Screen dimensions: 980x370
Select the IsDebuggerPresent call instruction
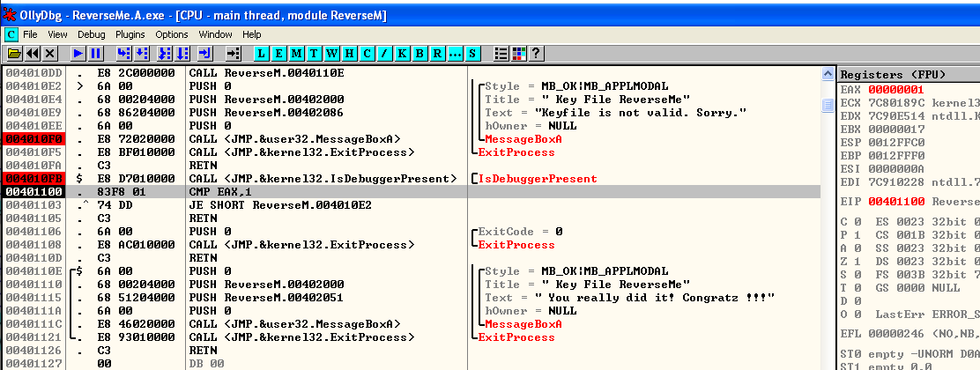tap(323, 179)
